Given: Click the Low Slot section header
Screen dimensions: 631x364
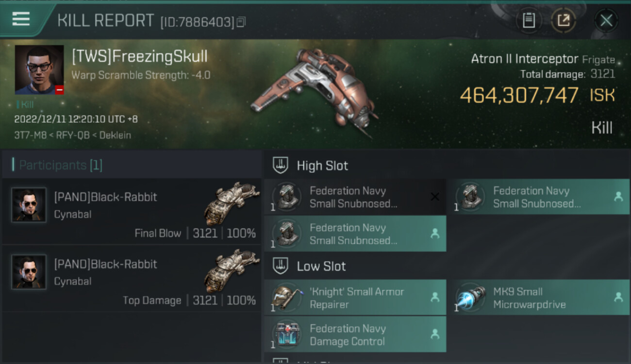Looking at the screenshot, I should tap(321, 266).
